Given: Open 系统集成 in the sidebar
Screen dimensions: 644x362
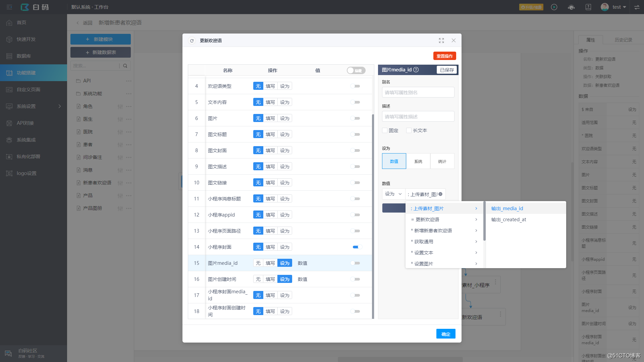Looking at the screenshot, I should click(34, 140).
